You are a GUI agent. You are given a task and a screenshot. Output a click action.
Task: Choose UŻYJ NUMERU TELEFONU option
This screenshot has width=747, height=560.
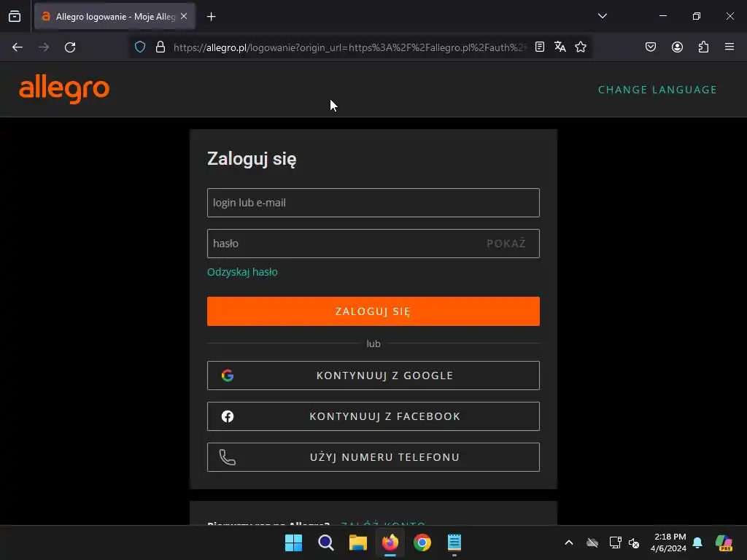click(373, 457)
